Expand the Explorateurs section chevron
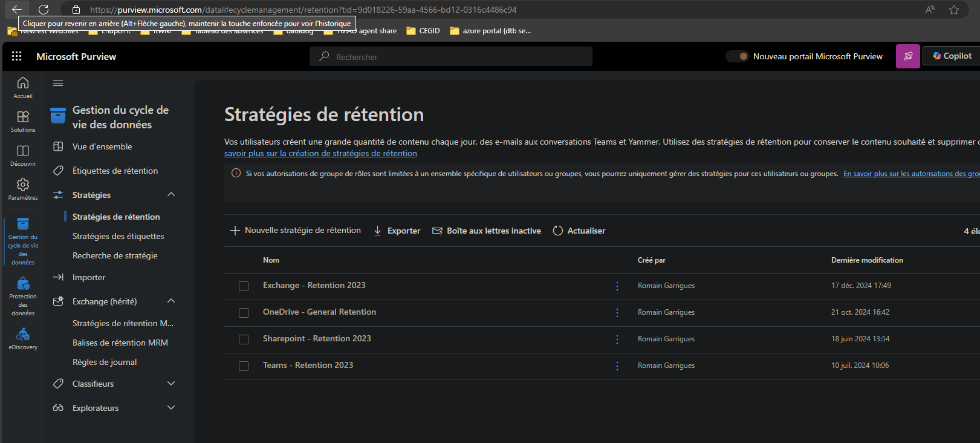Screen dimensions: 980x443 (x=171, y=407)
